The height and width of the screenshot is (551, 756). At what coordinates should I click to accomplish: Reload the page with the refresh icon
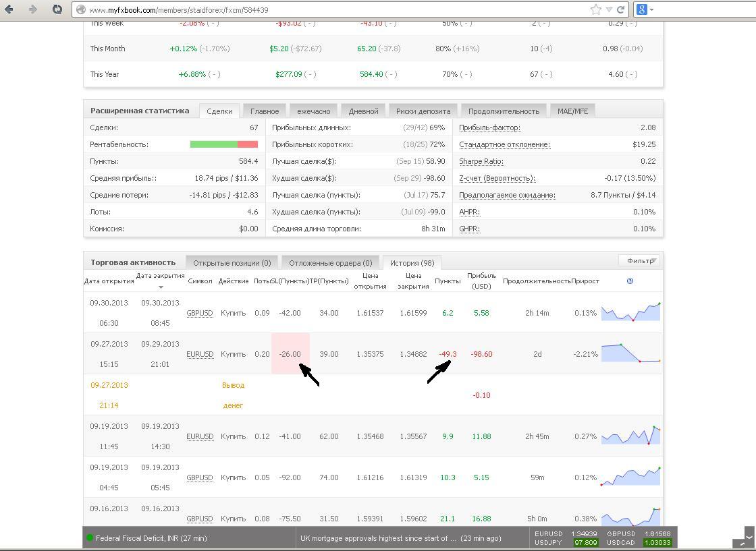click(x=57, y=9)
